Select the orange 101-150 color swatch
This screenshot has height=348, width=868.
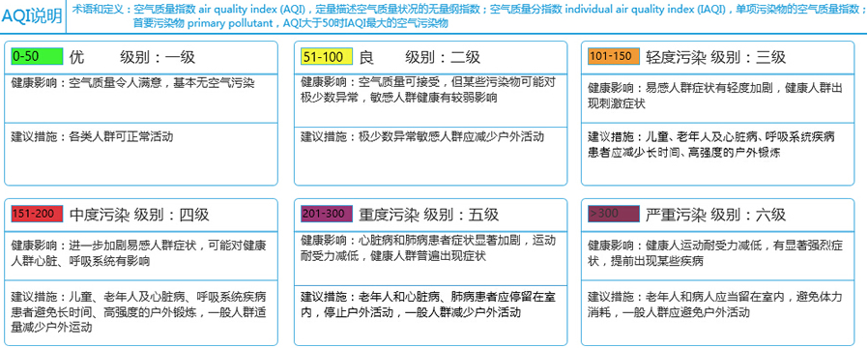pyautogui.click(x=614, y=56)
